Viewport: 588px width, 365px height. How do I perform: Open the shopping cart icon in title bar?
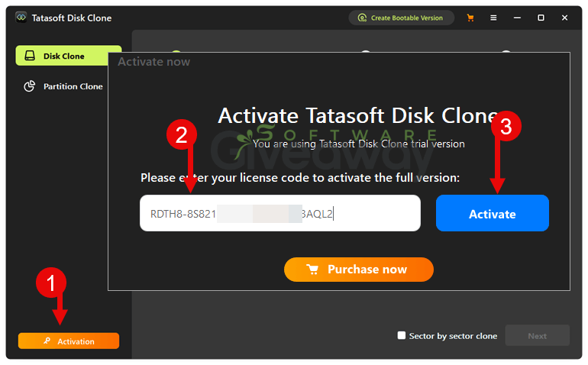(x=470, y=18)
